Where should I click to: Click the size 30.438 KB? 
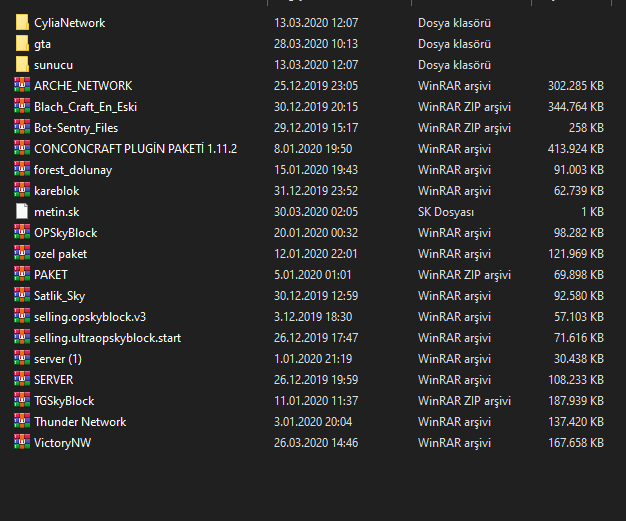click(579, 359)
